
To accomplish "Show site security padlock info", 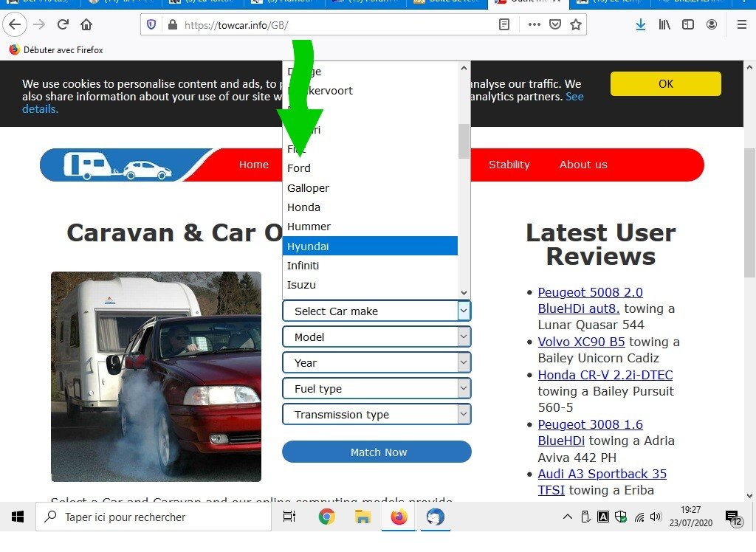I will [173, 24].
